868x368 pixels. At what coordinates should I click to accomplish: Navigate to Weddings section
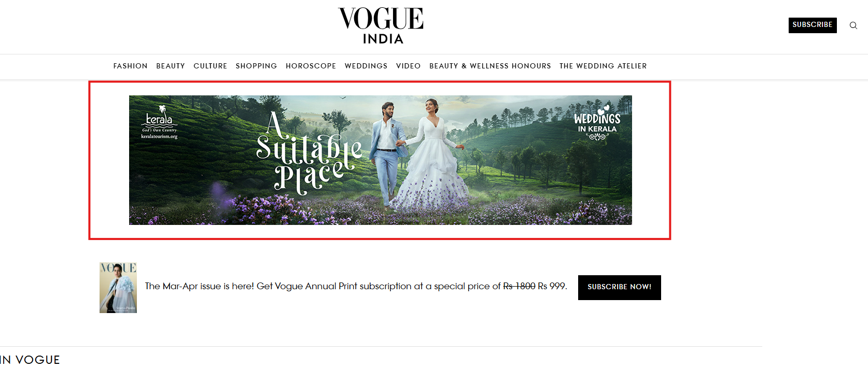366,66
